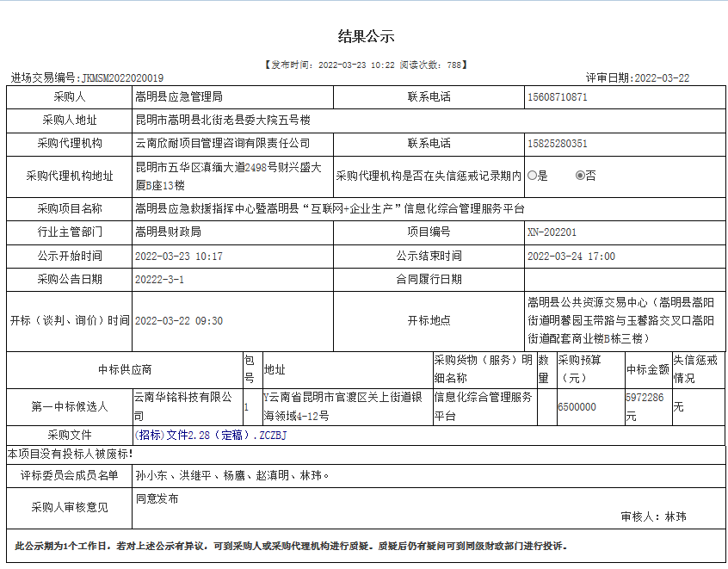Image resolution: width=728 pixels, height=569 pixels.
Task: Click the bid opening time 2022-03-22 09:30
Action: (179, 321)
